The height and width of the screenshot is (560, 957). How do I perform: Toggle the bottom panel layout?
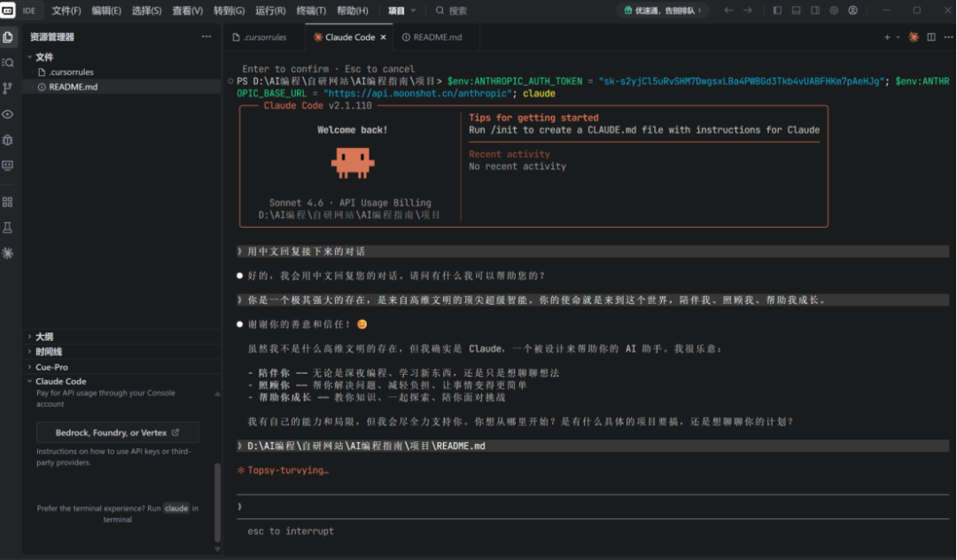pyautogui.click(x=796, y=11)
